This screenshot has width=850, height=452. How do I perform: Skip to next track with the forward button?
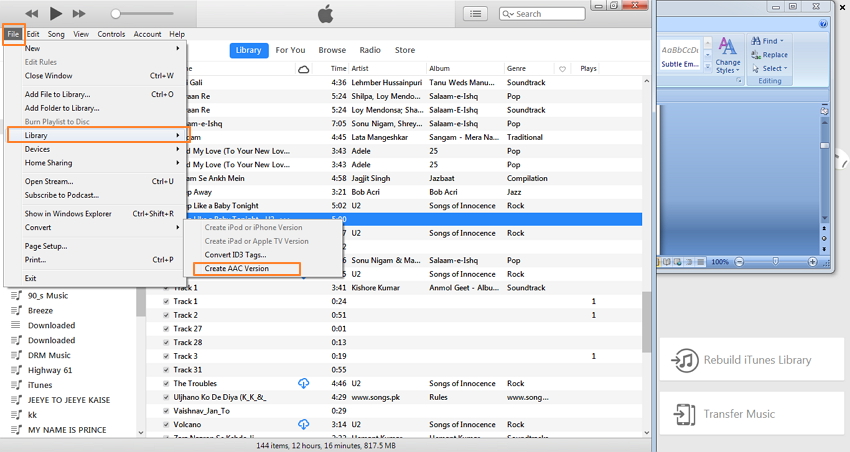[x=79, y=14]
